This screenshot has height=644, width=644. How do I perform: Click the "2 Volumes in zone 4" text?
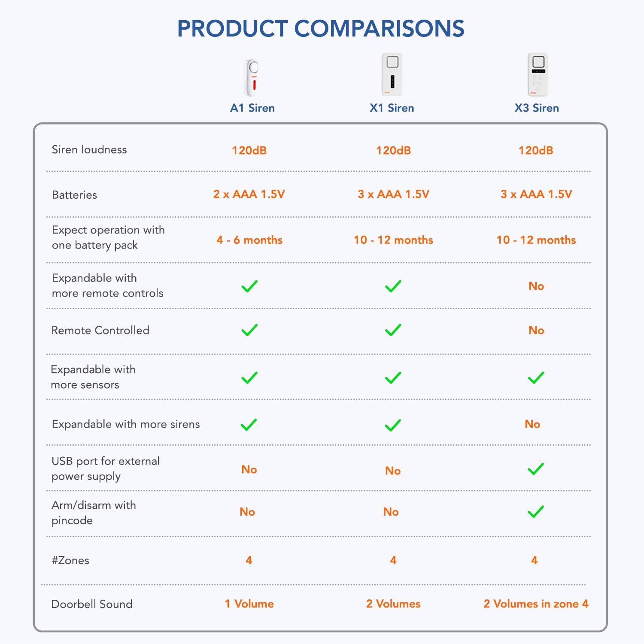click(x=536, y=604)
